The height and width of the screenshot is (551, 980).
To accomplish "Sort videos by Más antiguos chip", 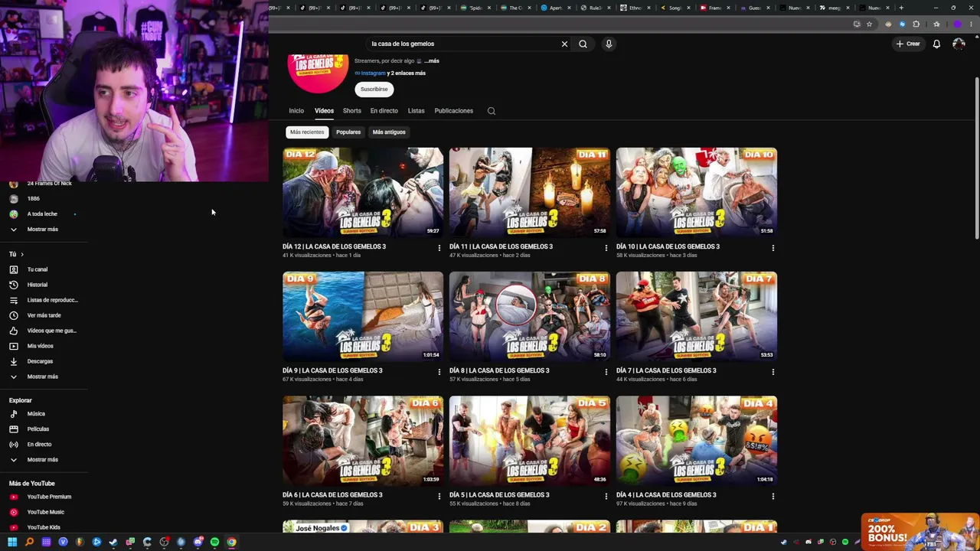I will [x=389, y=132].
